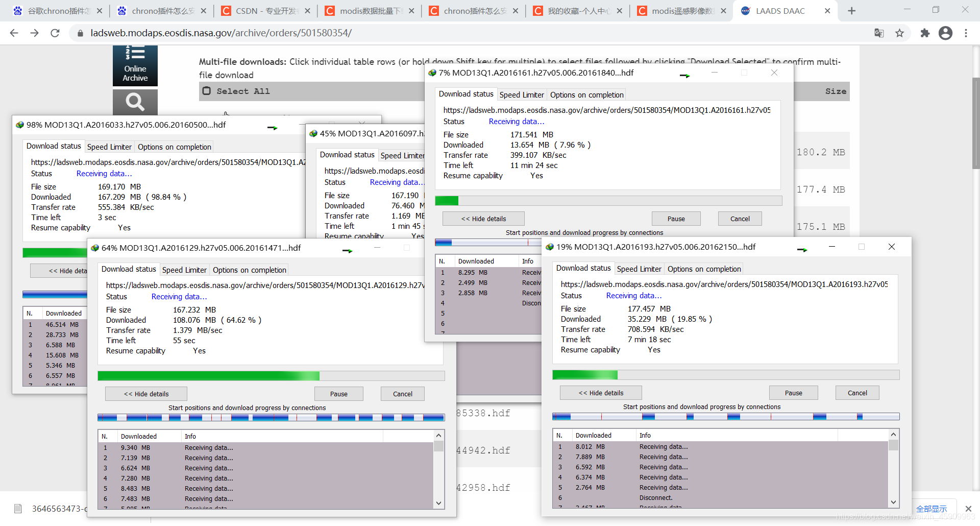Select Download status tab in A2016097 window

point(347,155)
